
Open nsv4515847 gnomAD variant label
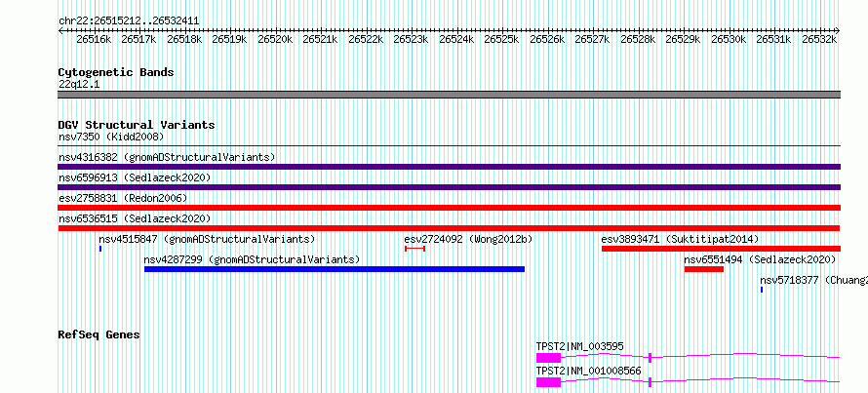click(207, 239)
